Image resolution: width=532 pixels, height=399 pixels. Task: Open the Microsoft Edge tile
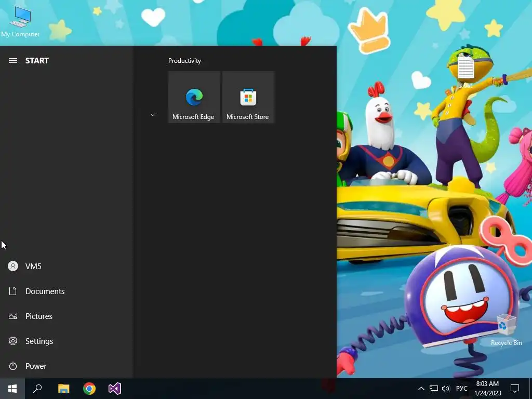194,97
